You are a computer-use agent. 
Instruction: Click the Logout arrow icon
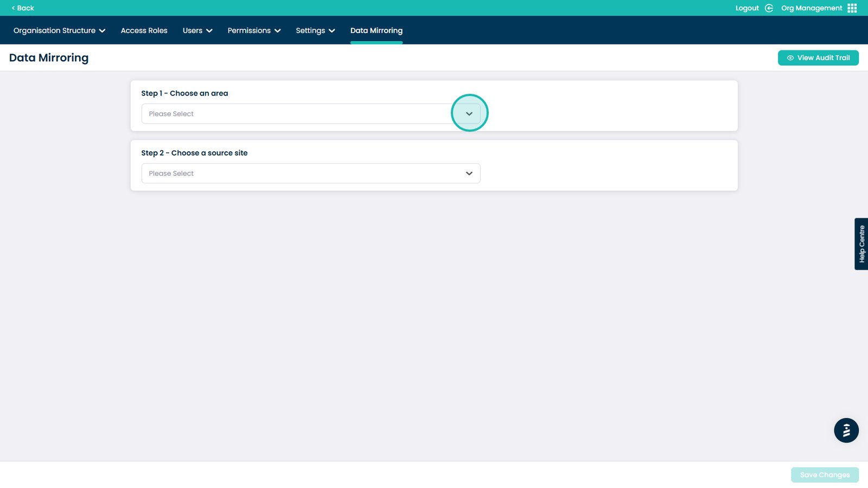[769, 8]
